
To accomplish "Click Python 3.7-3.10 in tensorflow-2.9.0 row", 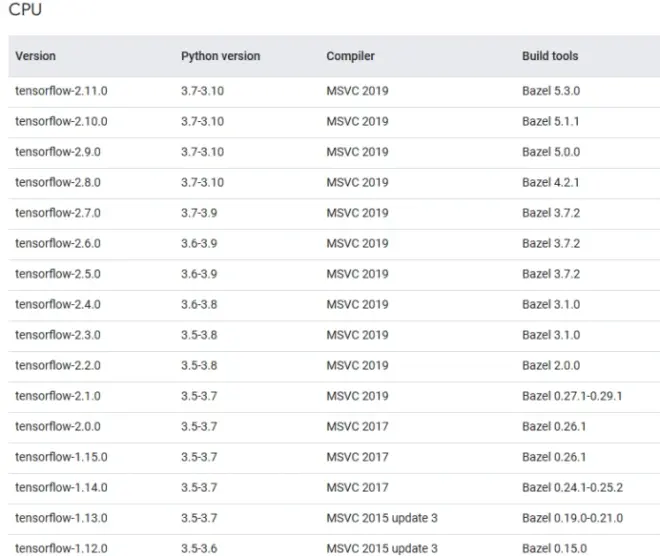I will [202, 152].
